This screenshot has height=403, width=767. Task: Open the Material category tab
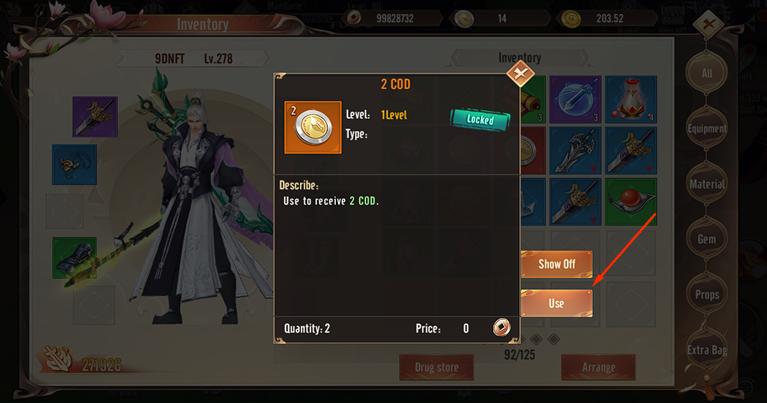(x=707, y=184)
